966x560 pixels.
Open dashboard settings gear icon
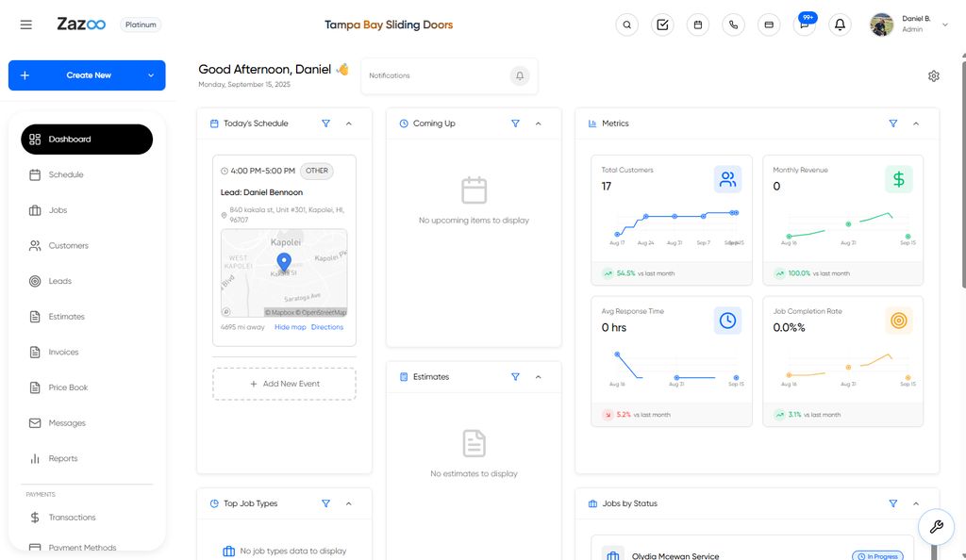[933, 76]
